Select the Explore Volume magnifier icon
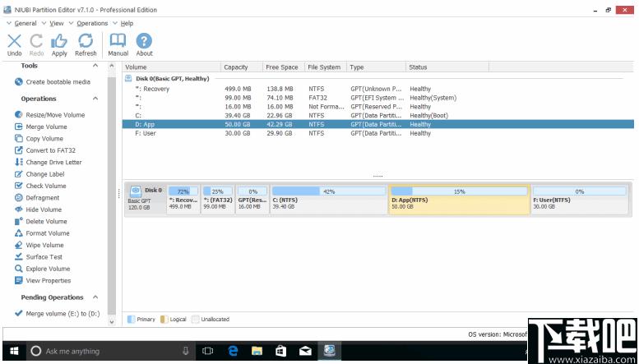639x364 pixels. point(18,269)
